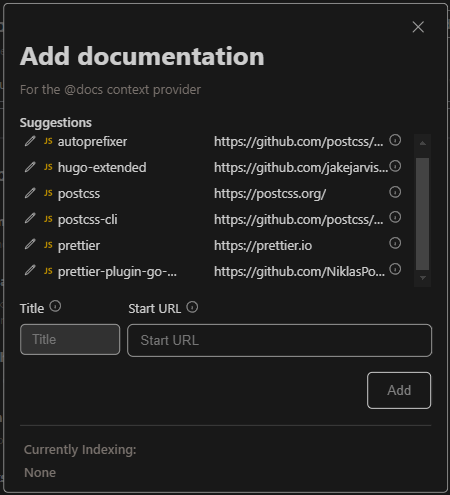Screen dimensions: 450x495
Task: Close the Add documentation dialog
Action: 418,27
